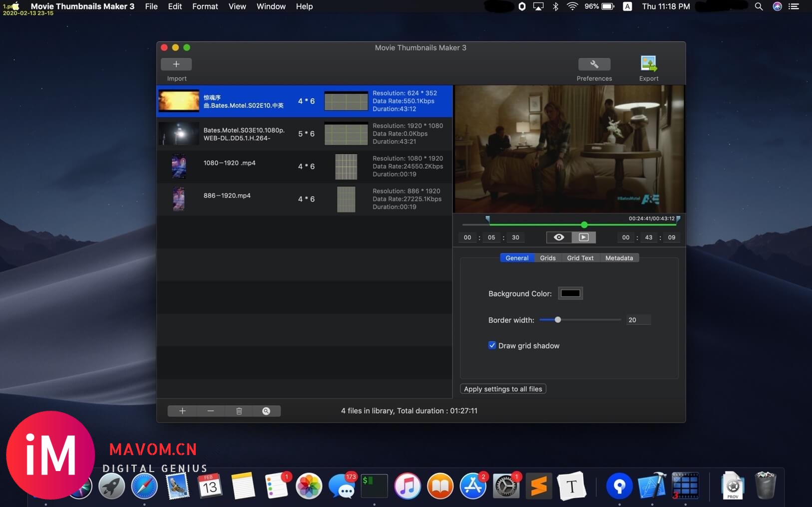Click Movie Thumbnails Maker Dock icon
Viewport: 812px width, 507px height.
[685, 486]
